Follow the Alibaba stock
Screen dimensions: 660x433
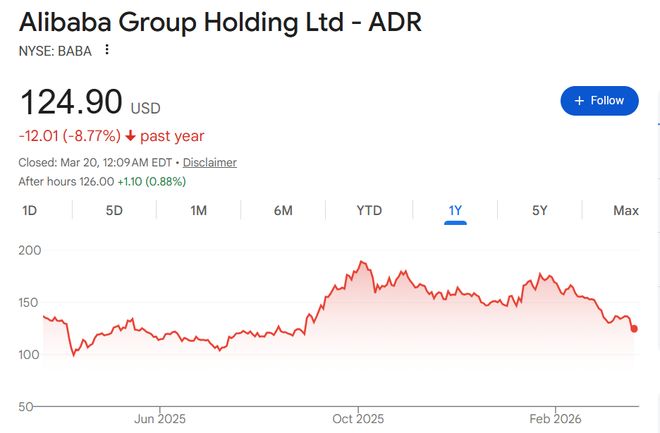coord(599,101)
